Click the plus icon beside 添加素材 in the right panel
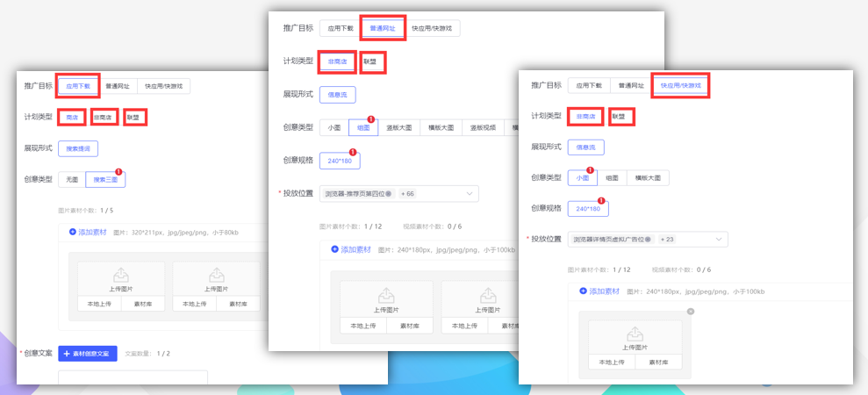The width and height of the screenshot is (868, 395). tap(583, 291)
